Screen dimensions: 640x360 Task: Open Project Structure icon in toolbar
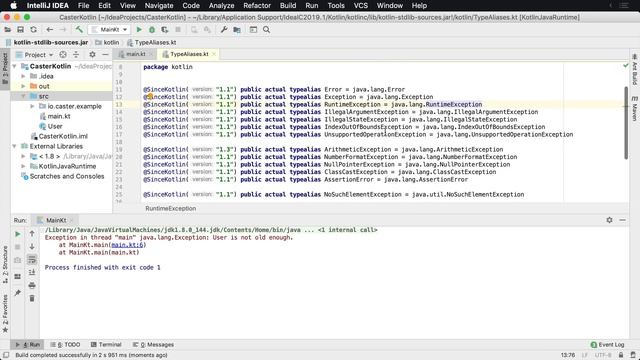(x=237, y=30)
